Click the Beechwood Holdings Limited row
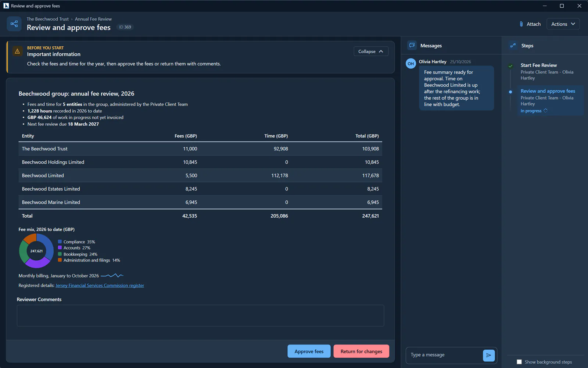The width and height of the screenshot is (588, 368). tap(200, 162)
